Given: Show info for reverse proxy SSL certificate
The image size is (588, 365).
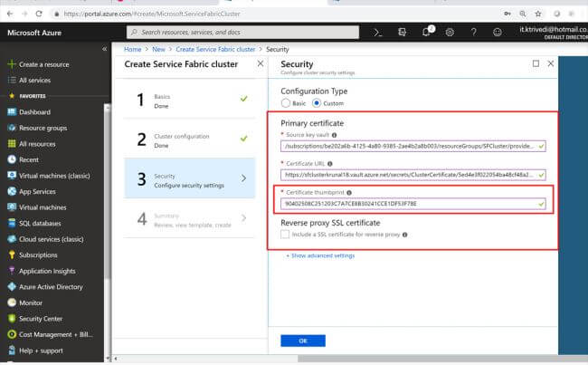Looking at the screenshot, I should 404,235.
